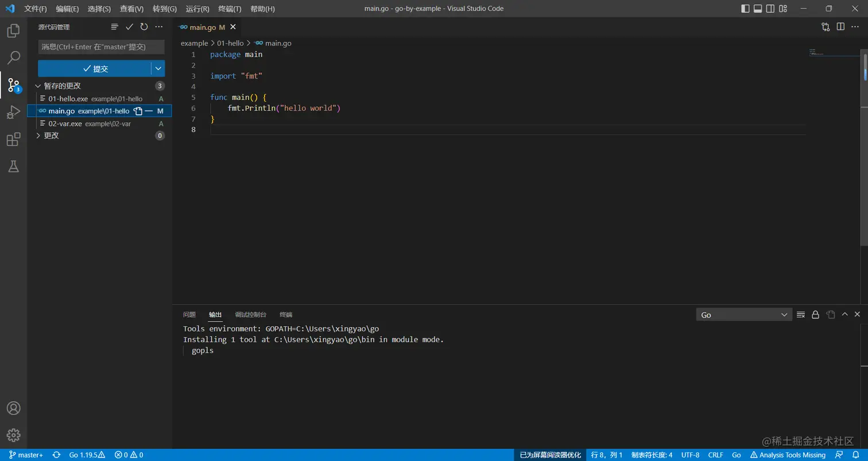
Task: Click view-as-tree icon in source control header
Action: click(115, 27)
